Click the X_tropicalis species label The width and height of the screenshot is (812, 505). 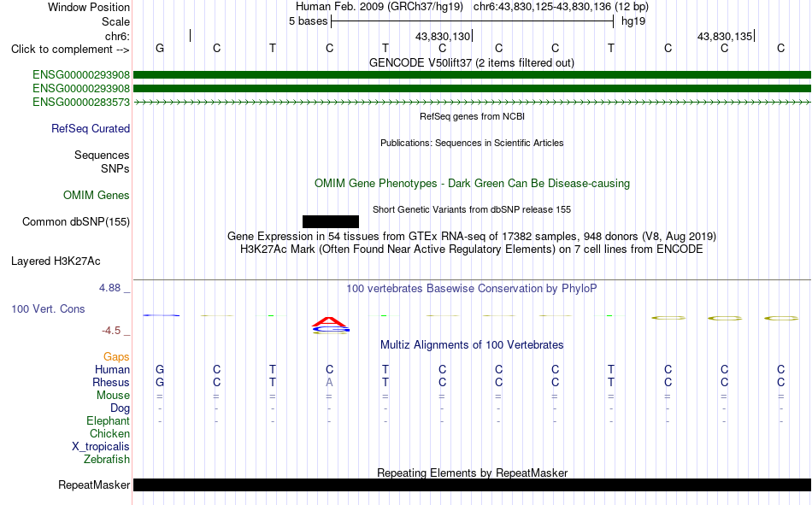coord(101,447)
